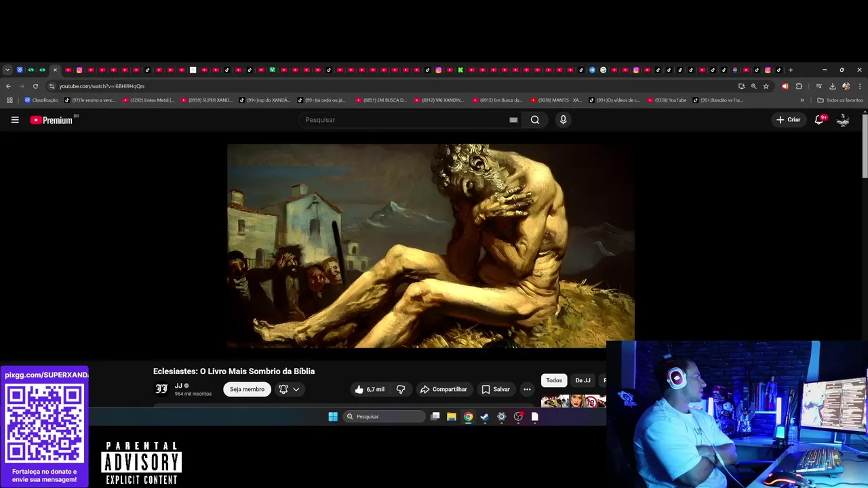Screen dimensions: 868x488
Task: Open the (7292) Enéas Metal bookmark
Action: pyautogui.click(x=149, y=100)
